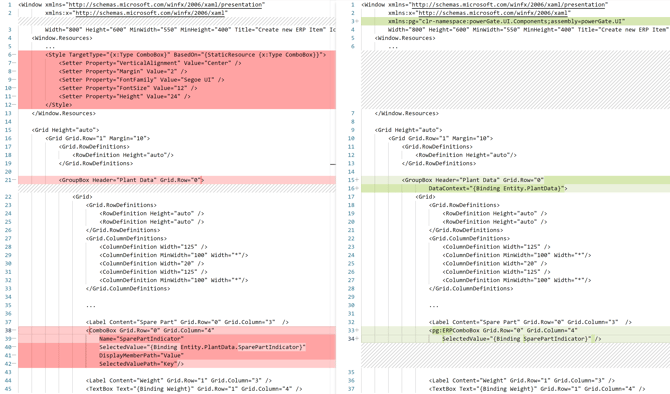Select the </Window.Resources> line in the modified pane

407,113
